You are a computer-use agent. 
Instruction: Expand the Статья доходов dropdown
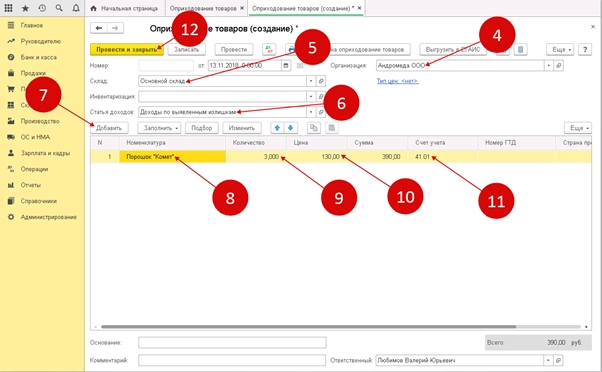click(311, 112)
